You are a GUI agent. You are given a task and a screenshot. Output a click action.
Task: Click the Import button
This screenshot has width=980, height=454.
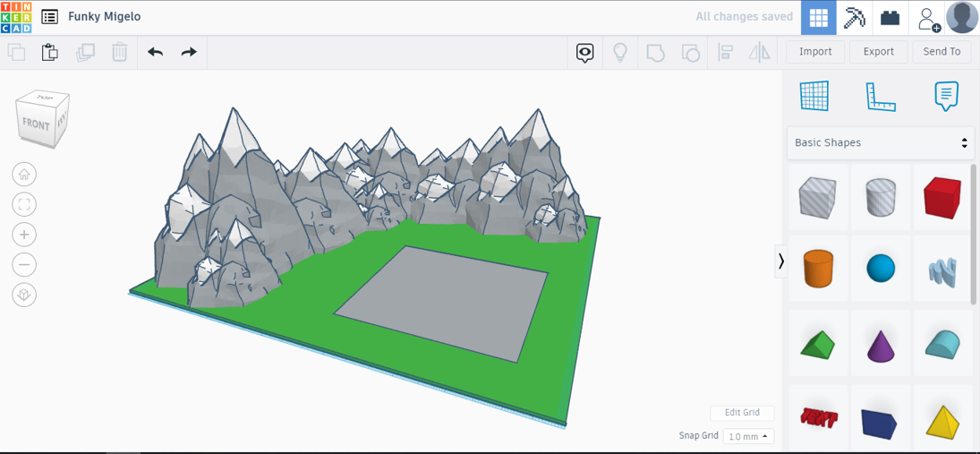pos(815,52)
